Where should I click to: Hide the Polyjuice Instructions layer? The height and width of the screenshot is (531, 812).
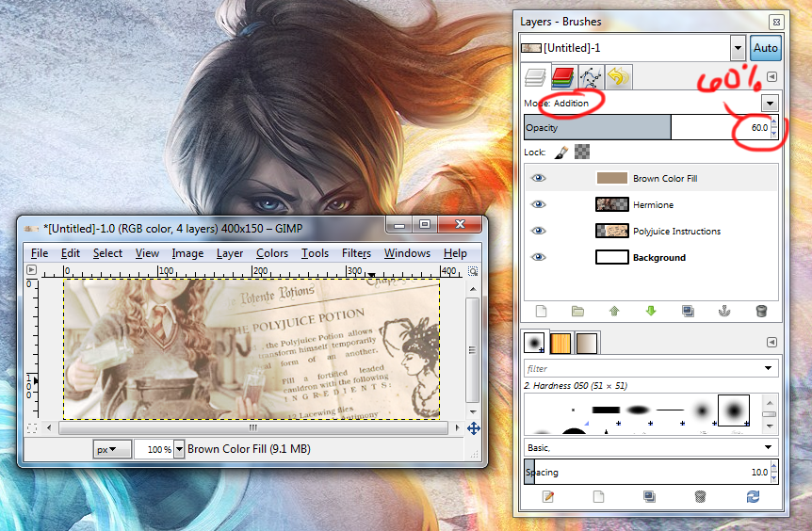click(539, 231)
